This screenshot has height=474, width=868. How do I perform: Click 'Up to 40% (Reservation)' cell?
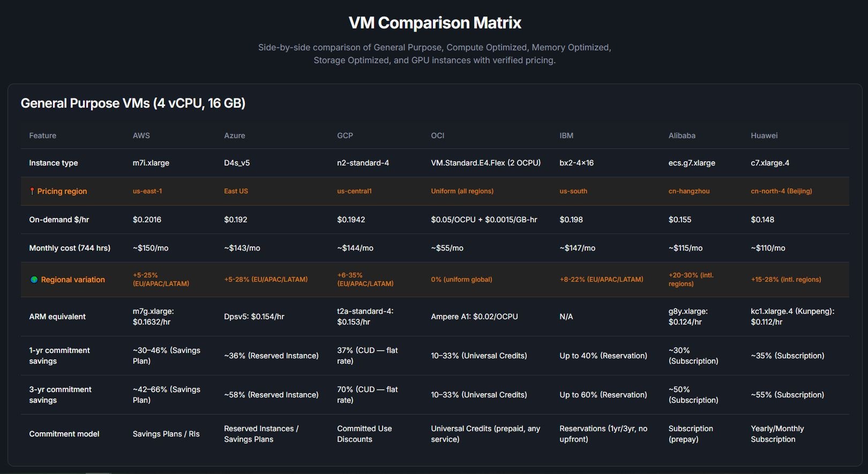(x=603, y=356)
